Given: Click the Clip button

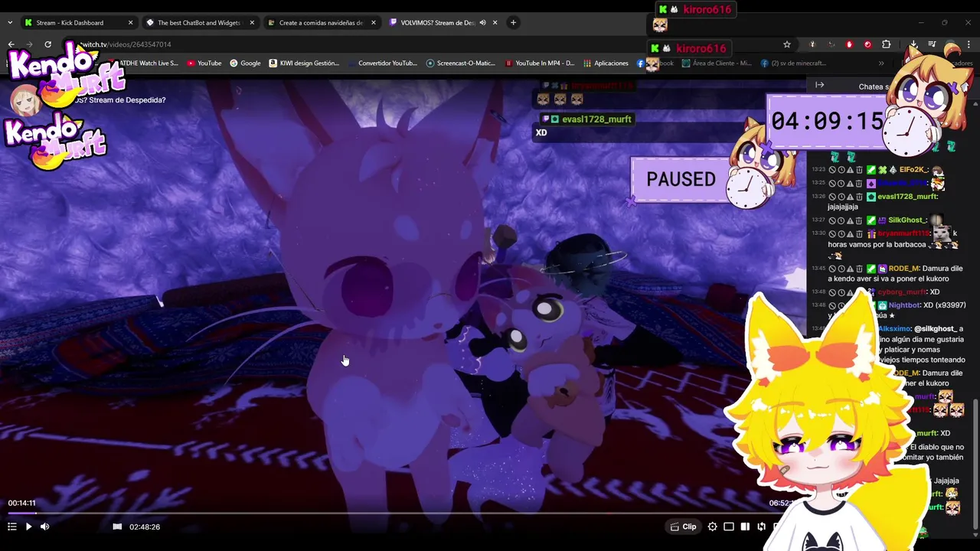Looking at the screenshot, I should click(x=683, y=527).
